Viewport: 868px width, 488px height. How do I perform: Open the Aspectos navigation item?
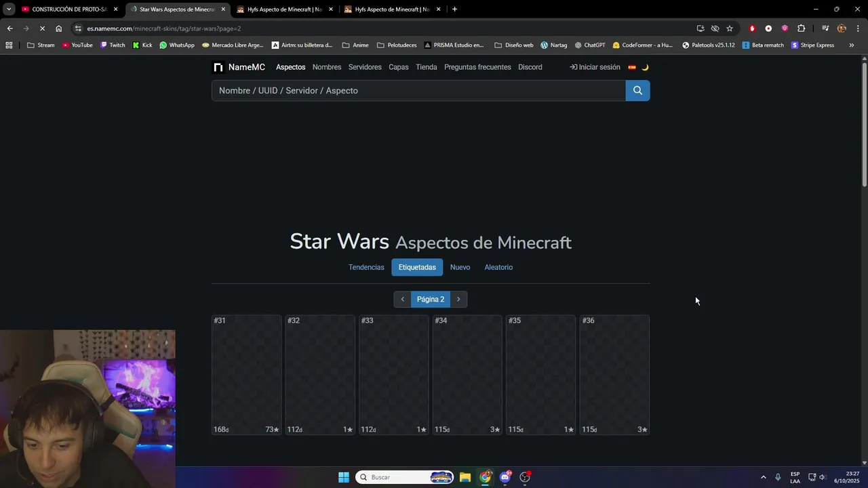pyautogui.click(x=290, y=67)
